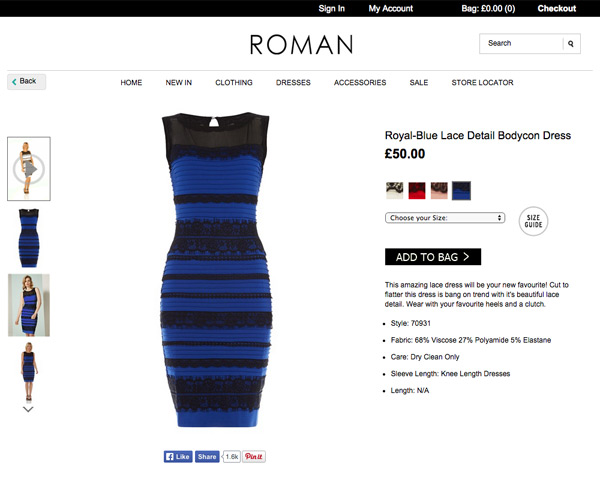This screenshot has width=600, height=480.
Task: Open the Size Guide circle icon
Action: coord(533,221)
